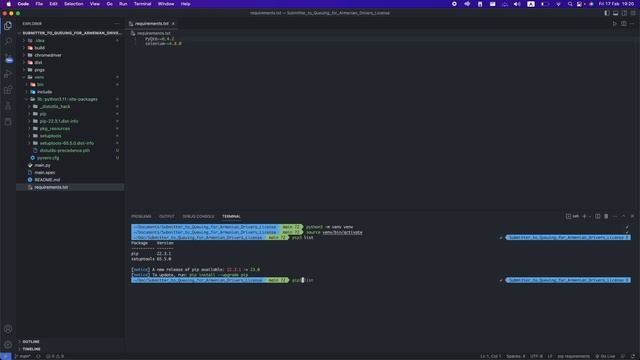Screen dimensions: 640x360
Task: Open Source Control view in activity bar
Action: pyautogui.click(x=8, y=58)
